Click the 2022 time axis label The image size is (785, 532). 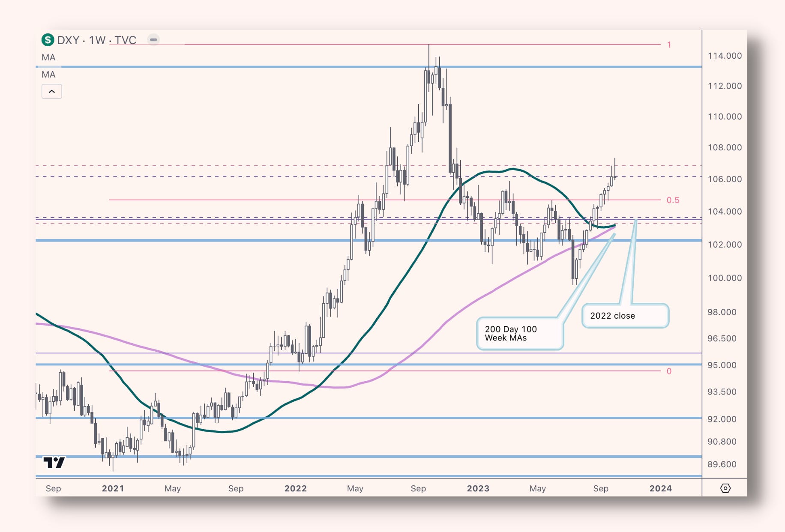tap(296, 489)
